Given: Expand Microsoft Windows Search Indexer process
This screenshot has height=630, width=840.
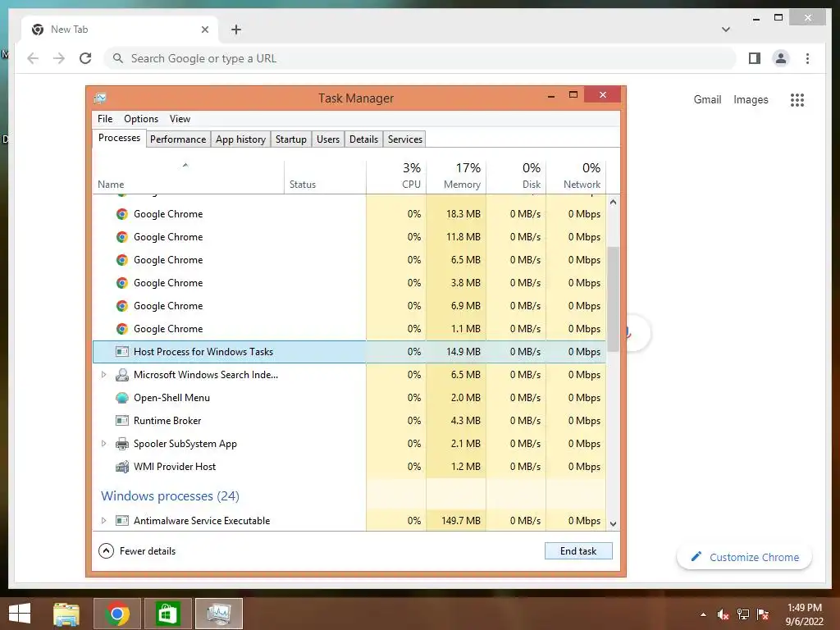Looking at the screenshot, I should 104,375.
